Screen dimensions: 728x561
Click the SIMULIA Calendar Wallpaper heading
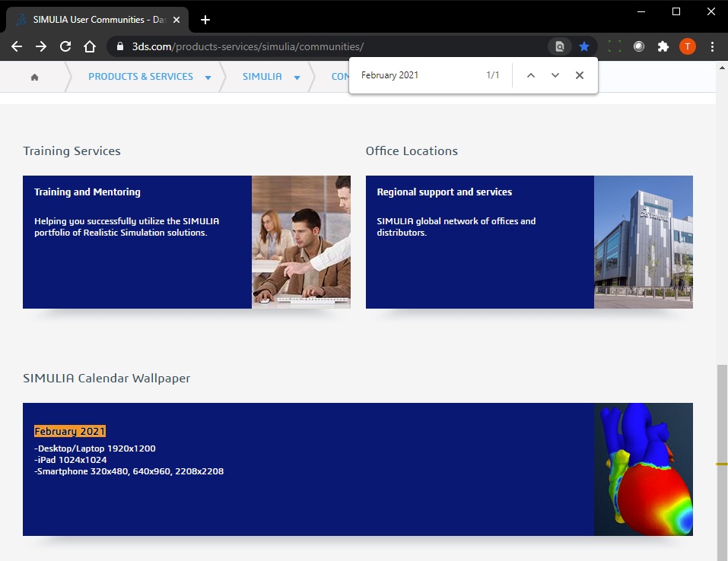point(106,378)
